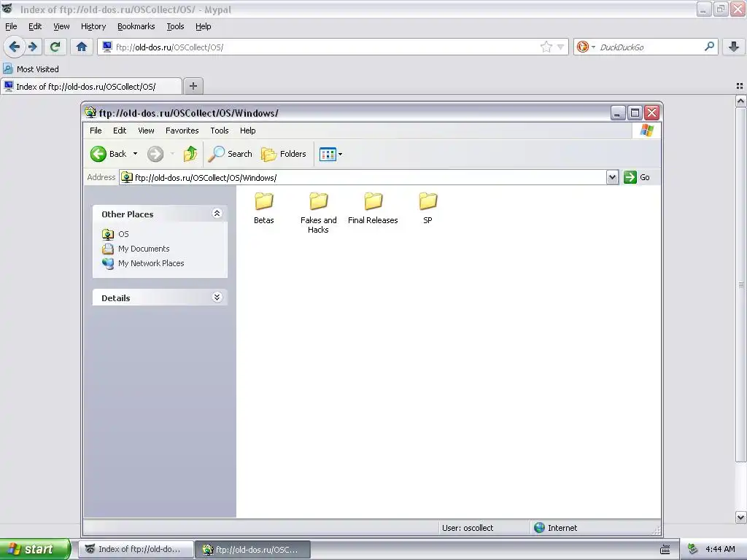Open Mypal home page
This screenshot has width=747, height=560.
[x=82, y=47]
